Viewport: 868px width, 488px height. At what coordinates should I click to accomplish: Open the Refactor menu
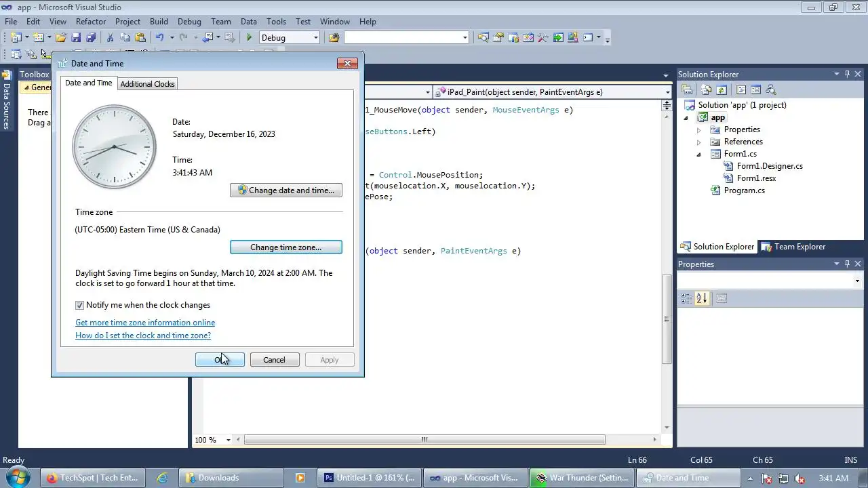tap(90, 22)
